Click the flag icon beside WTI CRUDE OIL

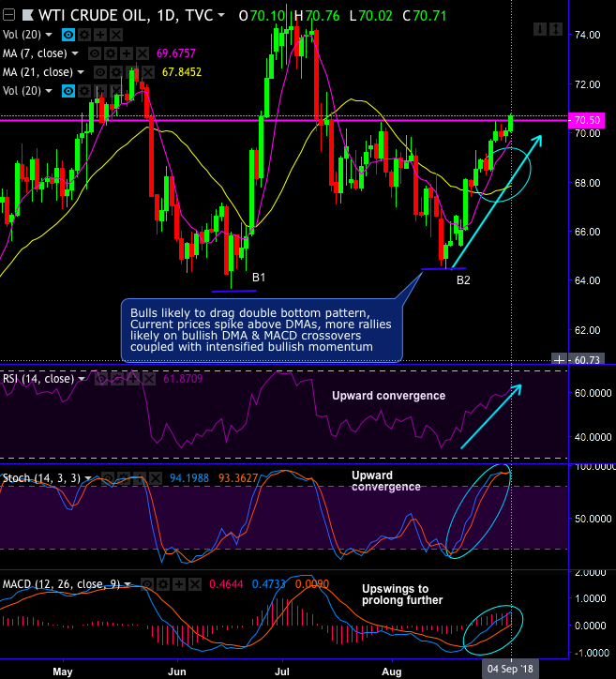(28, 16)
